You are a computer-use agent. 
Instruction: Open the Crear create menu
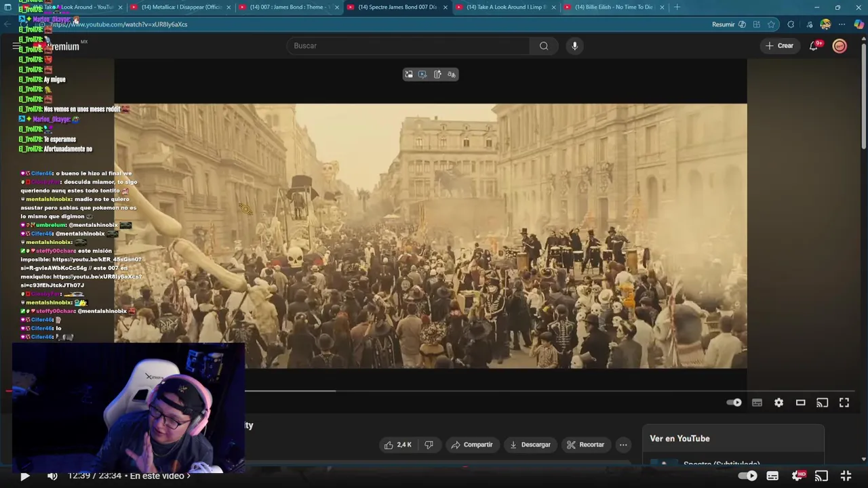(x=778, y=45)
